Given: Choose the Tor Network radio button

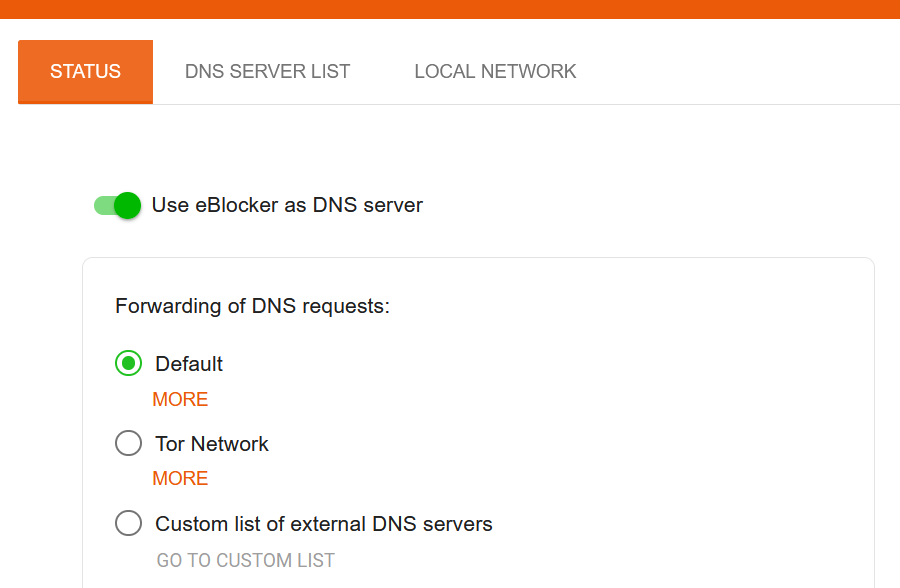Looking at the screenshot, I should pyautogui.click(x=129, y=443).
